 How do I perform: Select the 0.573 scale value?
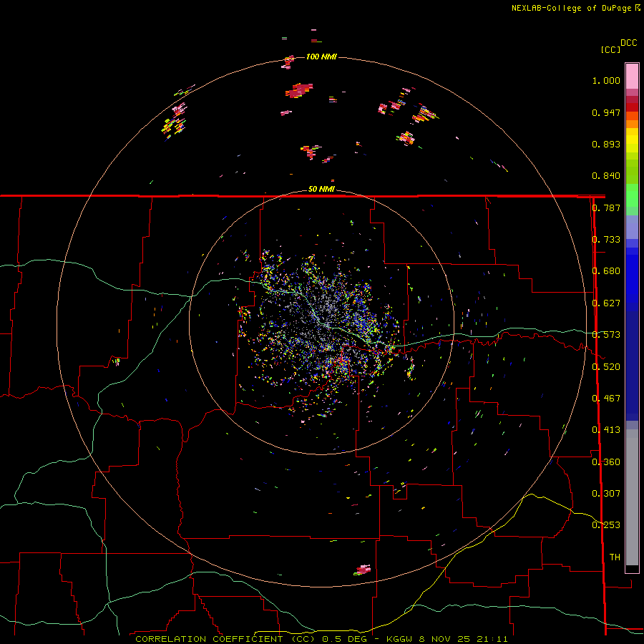click(606, 335)
